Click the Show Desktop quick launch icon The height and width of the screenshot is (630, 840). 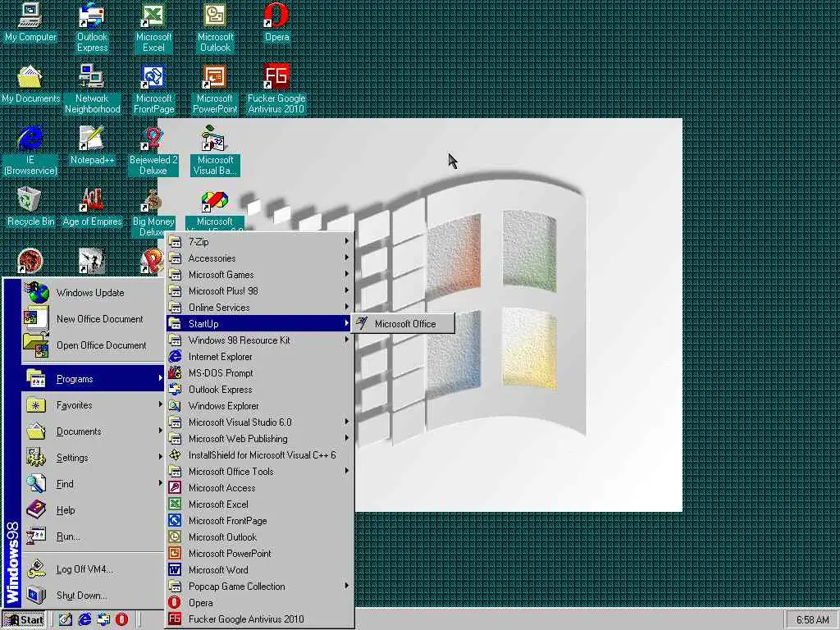(66, 619)
